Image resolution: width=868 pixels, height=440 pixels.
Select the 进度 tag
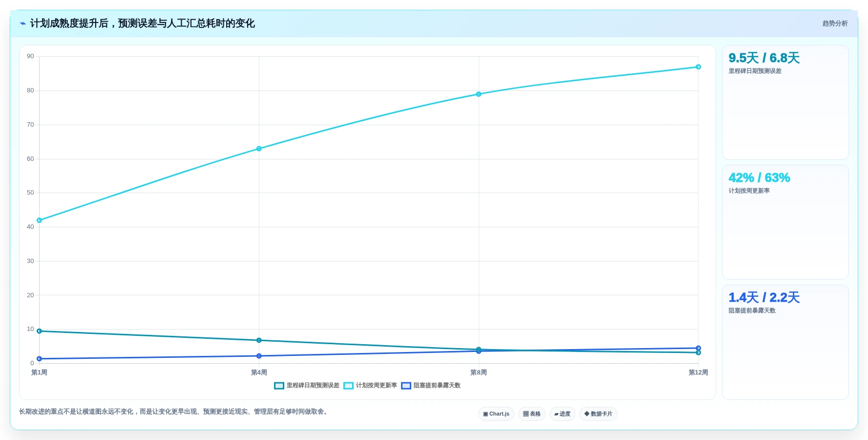pyautogui.click(x=562, y=414)
